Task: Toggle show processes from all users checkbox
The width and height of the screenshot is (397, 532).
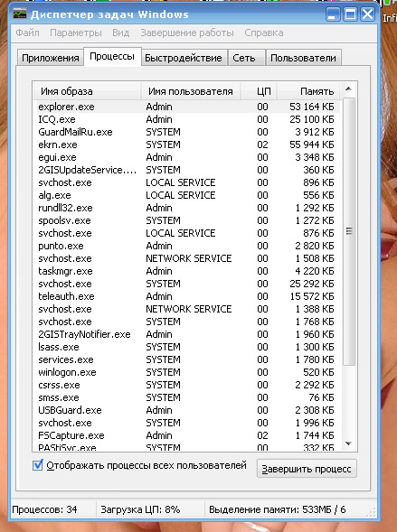Action: click(x=37, y=465)
